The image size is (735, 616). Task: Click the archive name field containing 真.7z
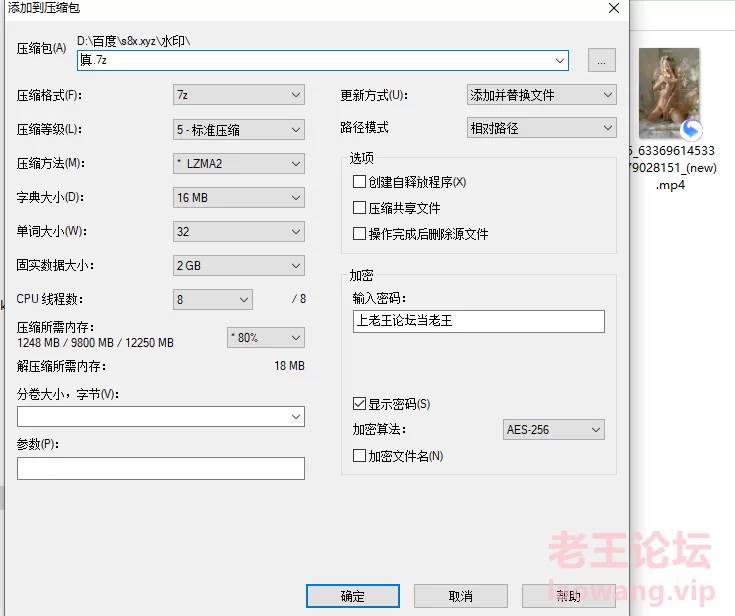click(322, 60)
